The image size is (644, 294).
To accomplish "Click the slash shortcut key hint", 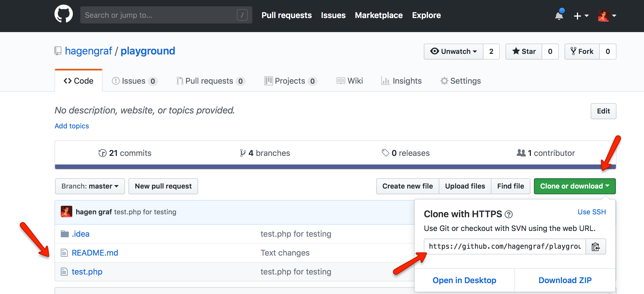I will pos(242,15).
